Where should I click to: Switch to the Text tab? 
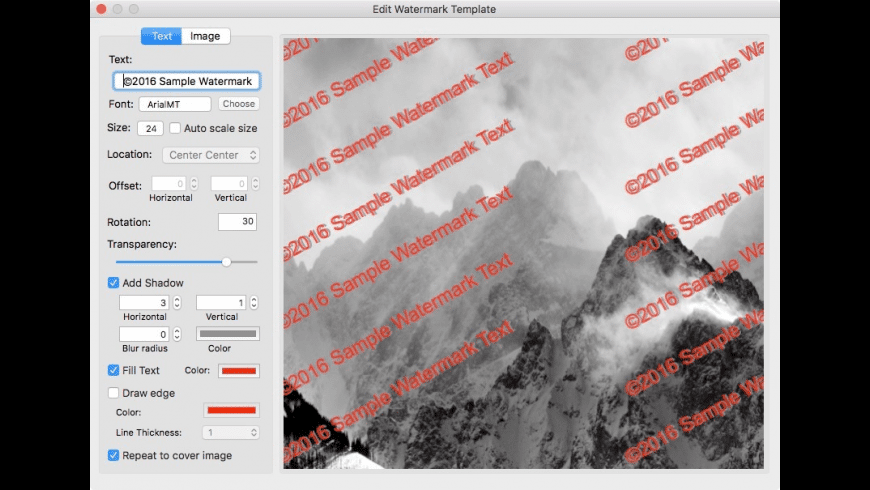pyautogui.click(x=161, y=36)
